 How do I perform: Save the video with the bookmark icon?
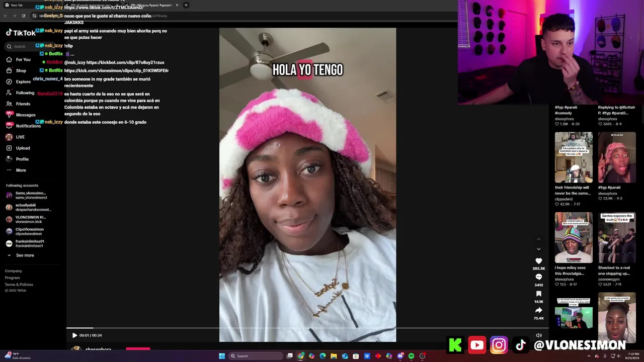click(539, 294)
